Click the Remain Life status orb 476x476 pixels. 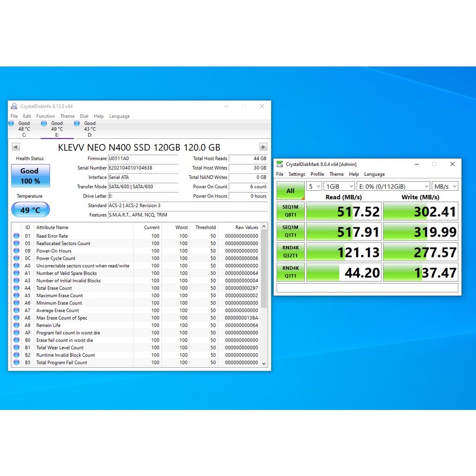17,325
